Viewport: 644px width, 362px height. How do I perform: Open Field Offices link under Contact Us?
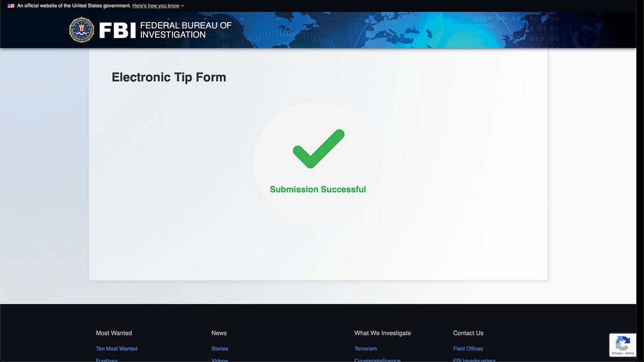point(468,349)
